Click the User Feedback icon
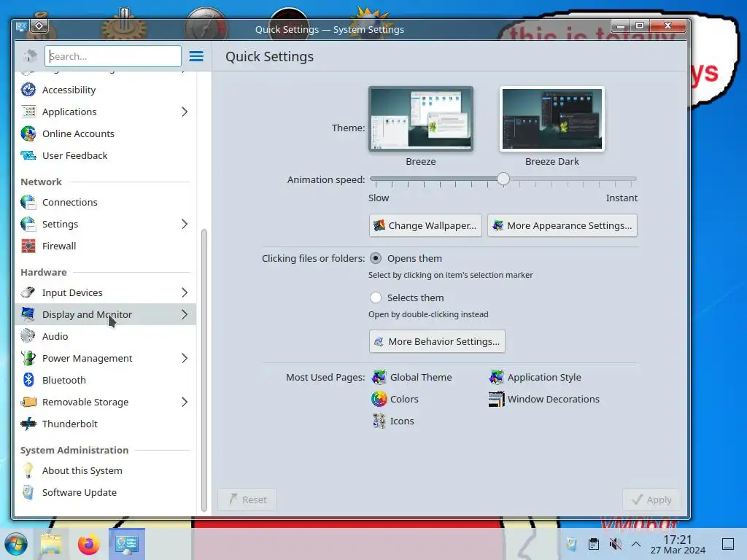 click(x=28, y=155)
